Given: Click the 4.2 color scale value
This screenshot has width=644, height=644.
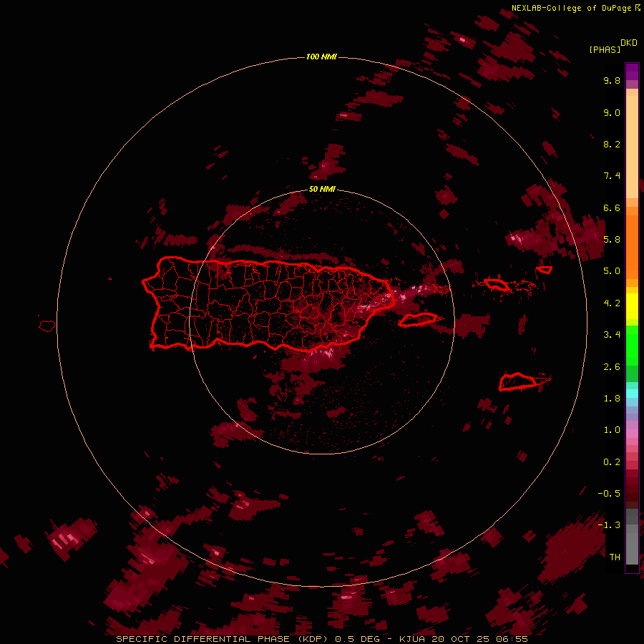Looking at the screenshot, I should coord(612,303).
